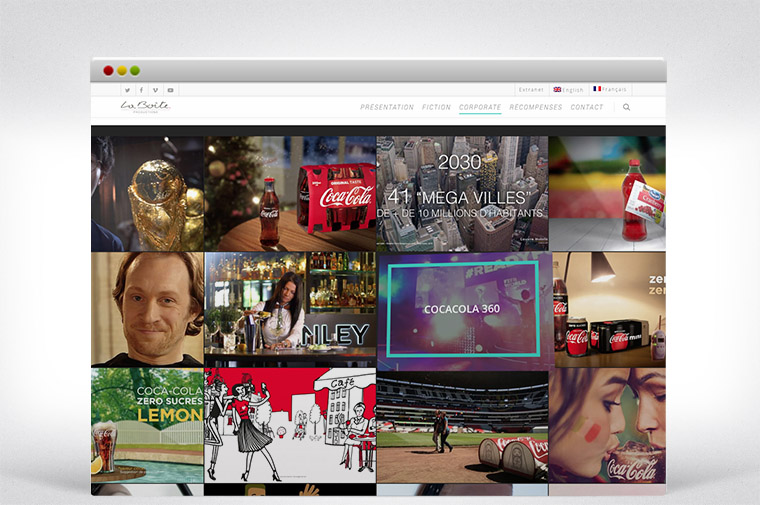Screen dimensions: 760x505
Task: Open the bartender woman thumbnail
Action: [x=290, y=309]
